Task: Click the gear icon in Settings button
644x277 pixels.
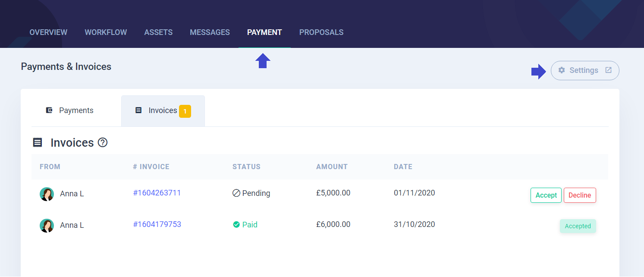Action: 562,70
